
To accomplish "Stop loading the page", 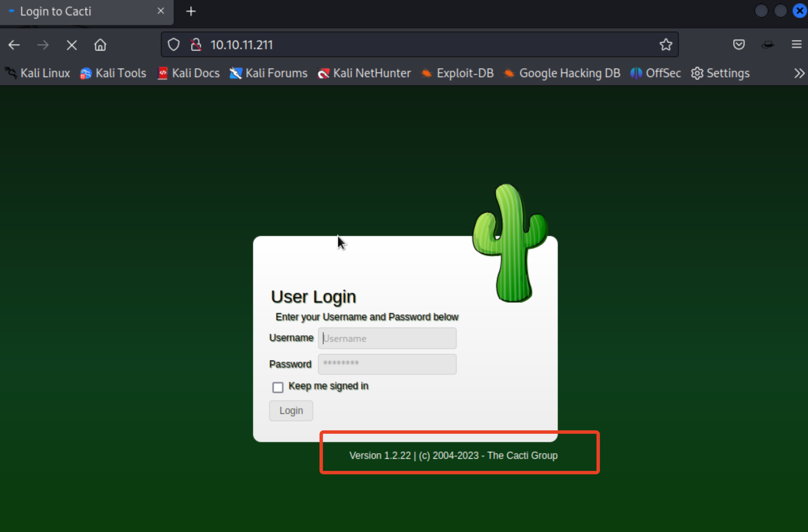I will pos(72,45).
